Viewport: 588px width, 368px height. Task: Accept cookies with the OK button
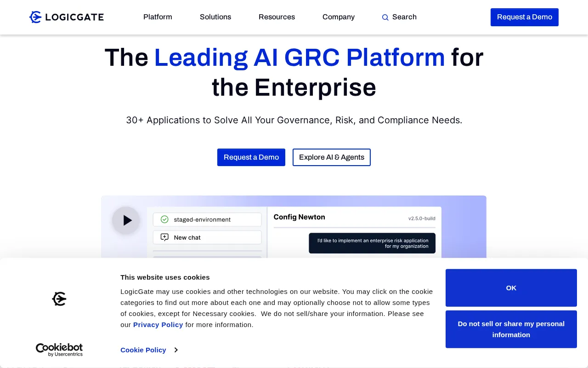point(511,288)
